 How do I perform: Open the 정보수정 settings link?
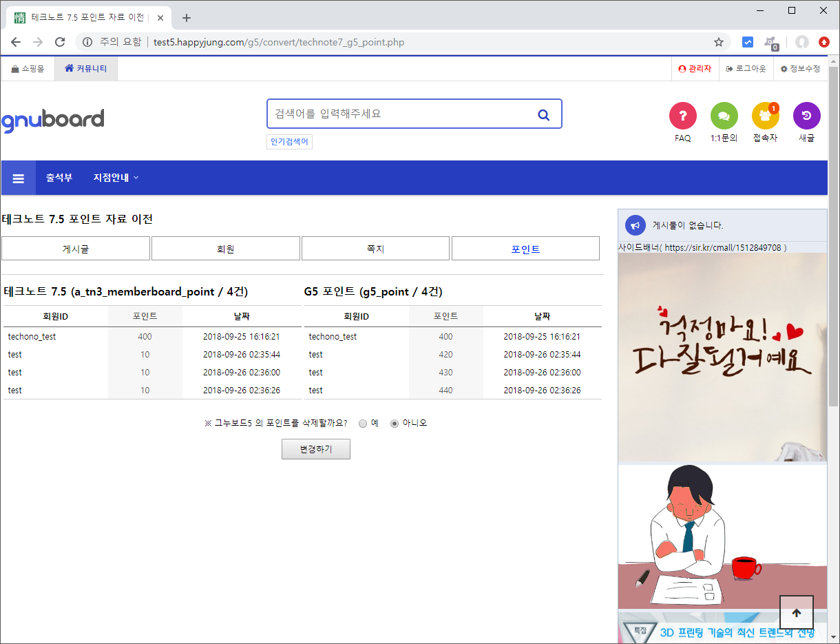click(800, 69)
